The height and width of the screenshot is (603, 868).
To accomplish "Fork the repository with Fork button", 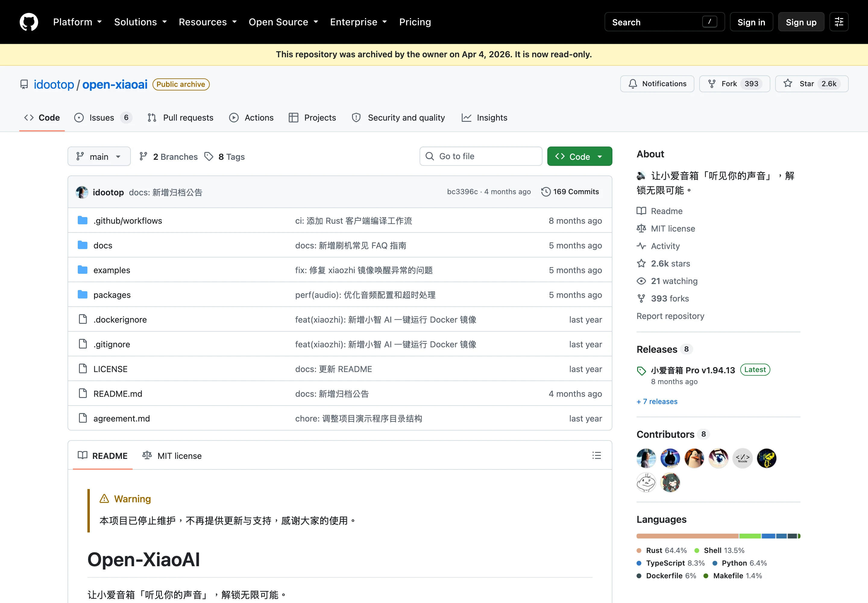I will pos(734,84).
